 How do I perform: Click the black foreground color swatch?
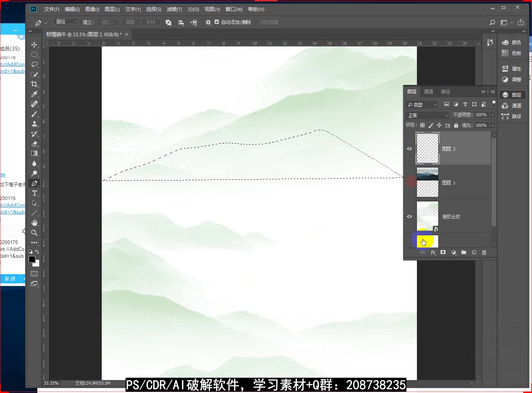pos(32,260)
